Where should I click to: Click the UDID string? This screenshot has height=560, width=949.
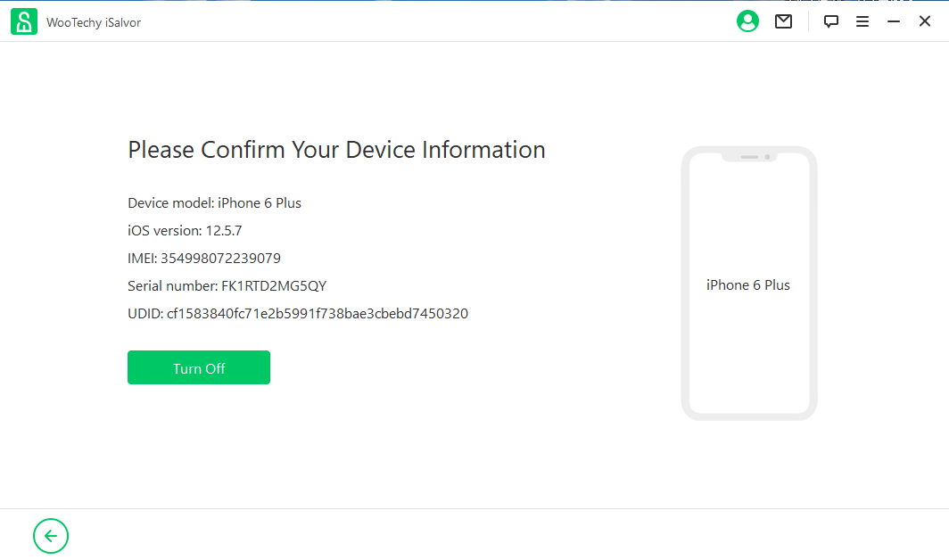296,313
